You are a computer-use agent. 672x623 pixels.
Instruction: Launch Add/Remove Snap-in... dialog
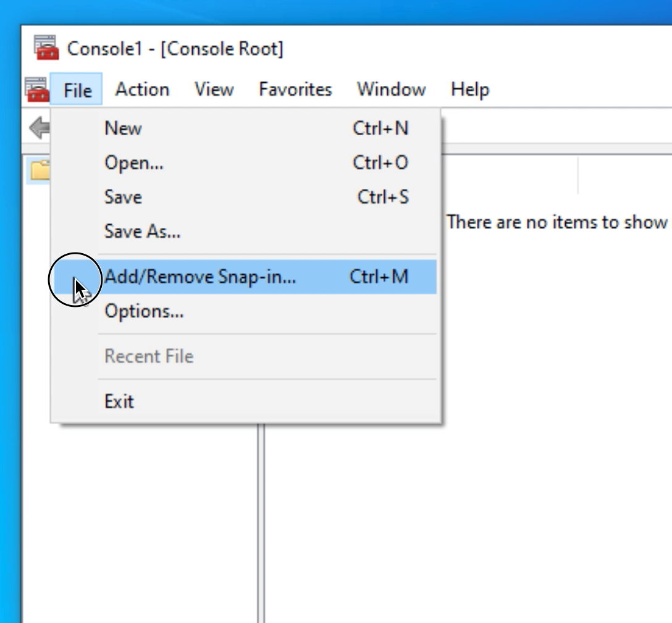pyautogui.click(x=200, y=277)
